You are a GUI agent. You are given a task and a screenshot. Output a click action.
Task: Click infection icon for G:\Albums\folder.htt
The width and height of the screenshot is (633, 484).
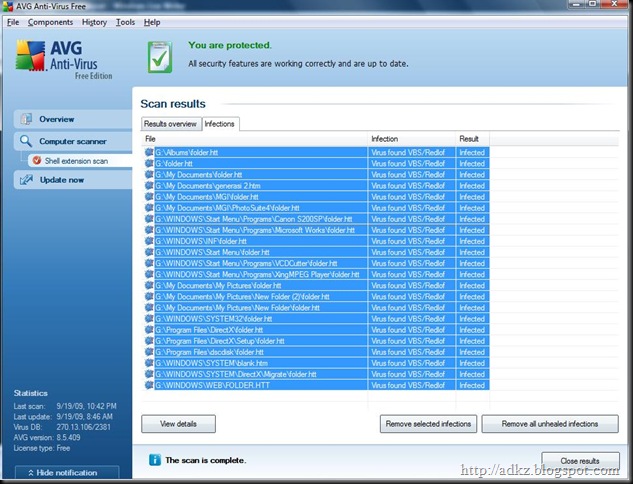tap(149, 152)
